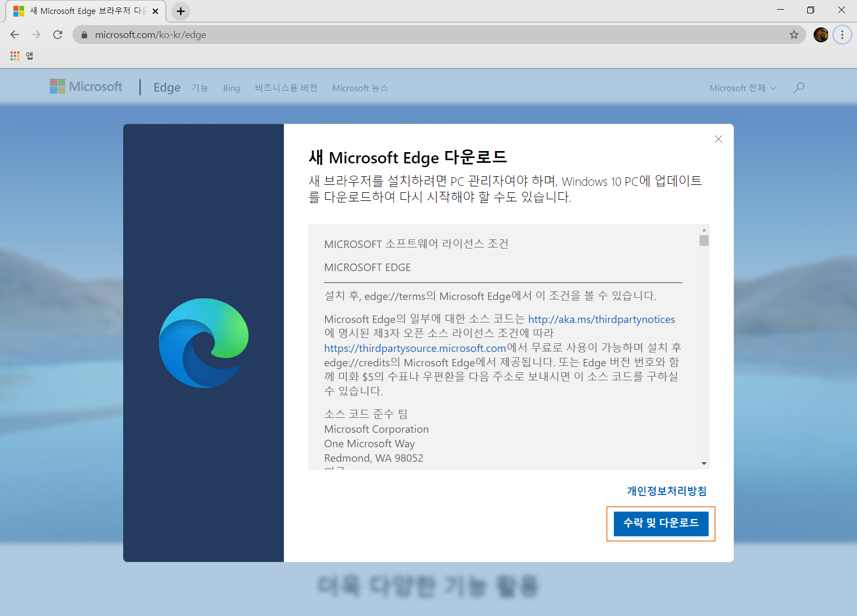Click the search magnifier icon
Viewport: 857px width, 616px height.
click(x=799, y=88)
